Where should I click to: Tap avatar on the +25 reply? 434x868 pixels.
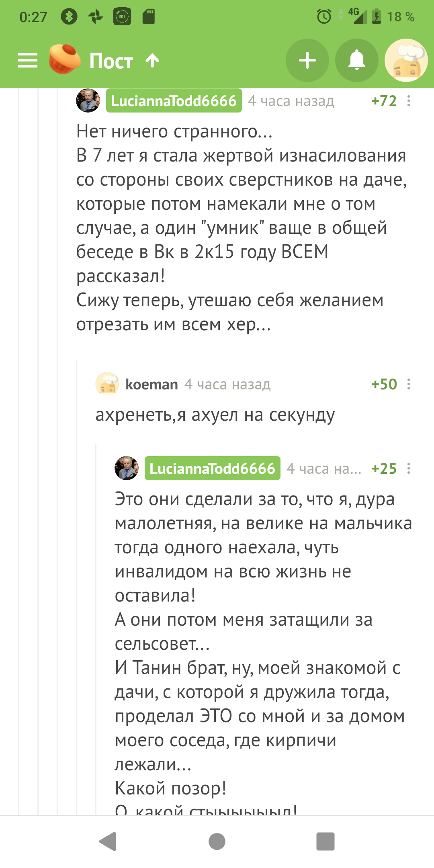[x=127, y=468]
